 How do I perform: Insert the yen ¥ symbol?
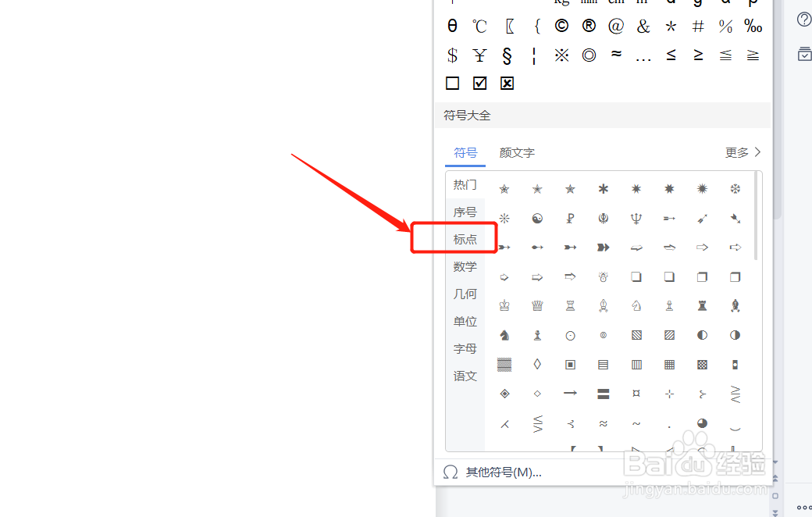tap(479, 55)
